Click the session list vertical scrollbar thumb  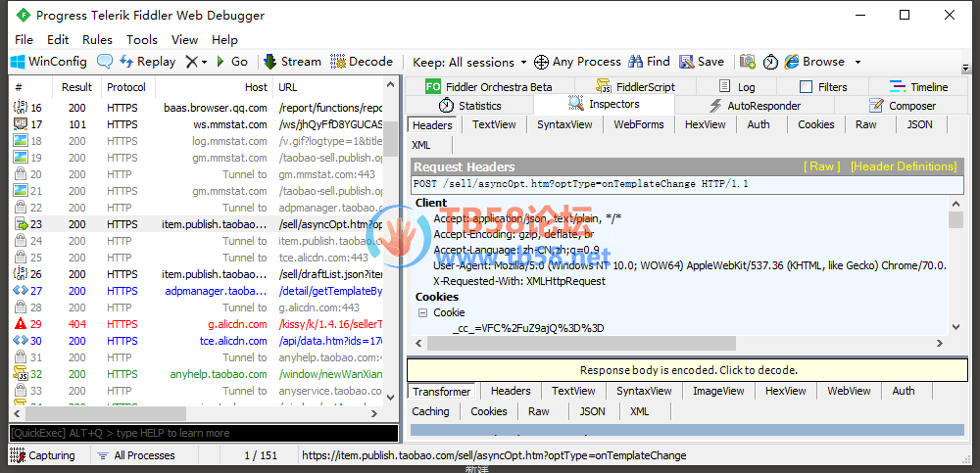391,138
